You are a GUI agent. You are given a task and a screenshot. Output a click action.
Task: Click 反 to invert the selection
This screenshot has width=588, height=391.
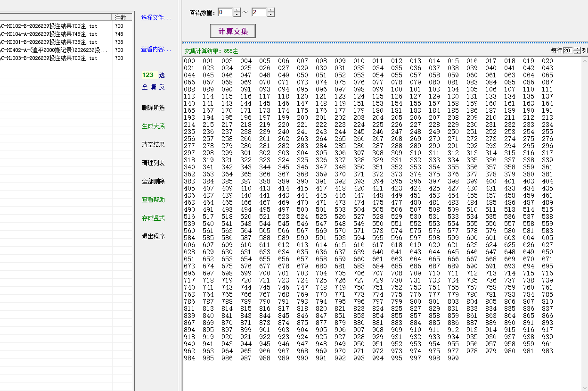click(x=162, y=87)
